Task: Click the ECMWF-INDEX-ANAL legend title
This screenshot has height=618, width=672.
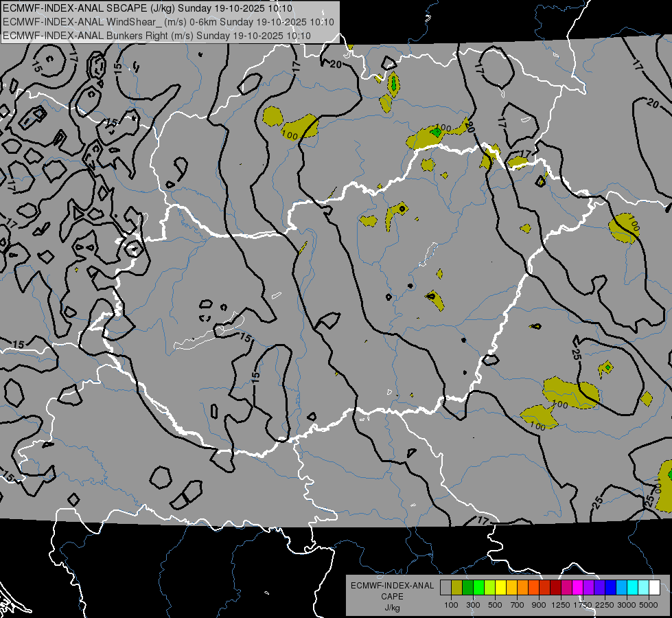Action: pyautogui.click(x=392, y=586)
